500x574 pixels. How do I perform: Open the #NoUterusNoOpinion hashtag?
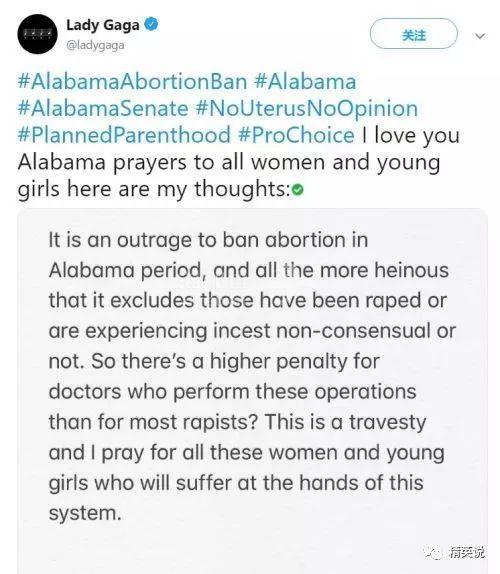(x=307, y=108)
